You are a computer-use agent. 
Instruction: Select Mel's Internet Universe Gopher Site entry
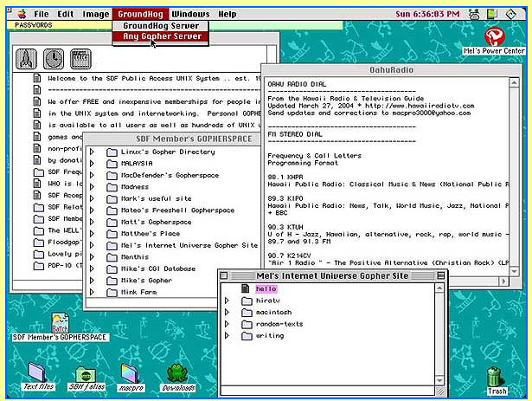coord(189,245)
